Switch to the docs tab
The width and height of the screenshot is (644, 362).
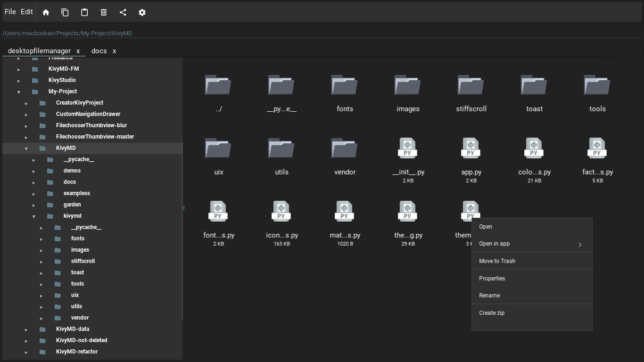(x=99, y=51)
